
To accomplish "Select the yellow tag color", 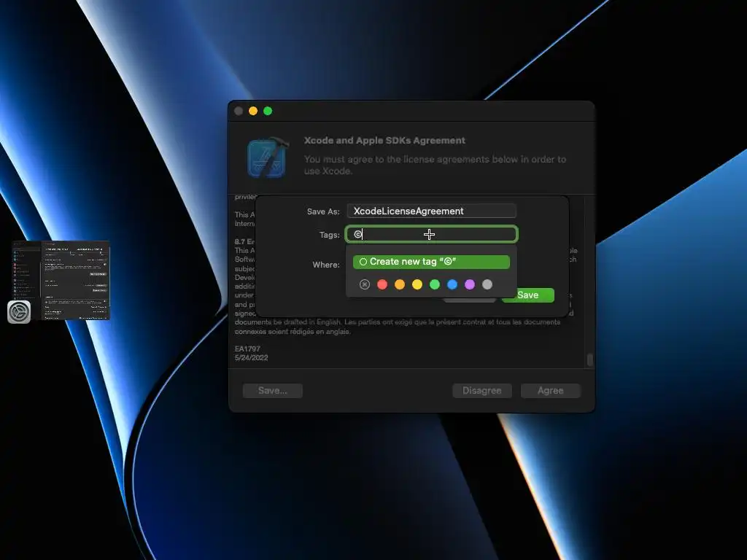I will tap(417, 284).
